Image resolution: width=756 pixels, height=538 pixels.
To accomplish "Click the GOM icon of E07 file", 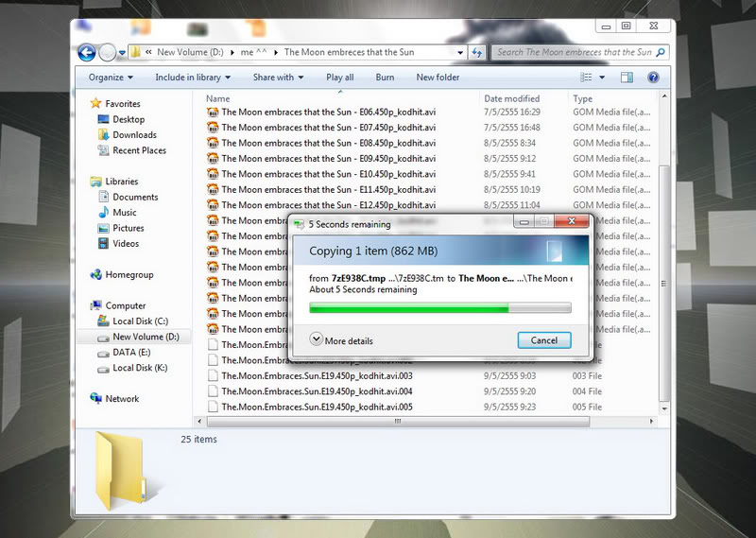I will (213, 128).
